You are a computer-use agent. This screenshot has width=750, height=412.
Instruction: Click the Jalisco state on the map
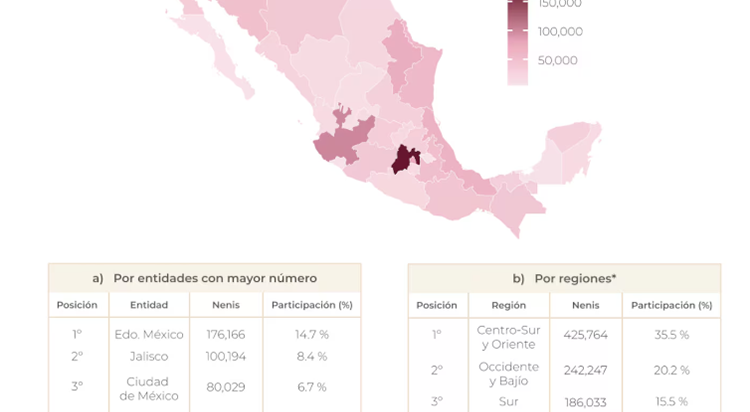[339, 147]
